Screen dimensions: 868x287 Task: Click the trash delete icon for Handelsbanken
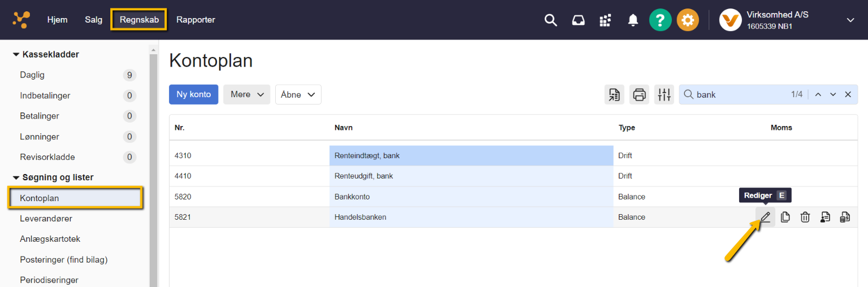(805, 217)
